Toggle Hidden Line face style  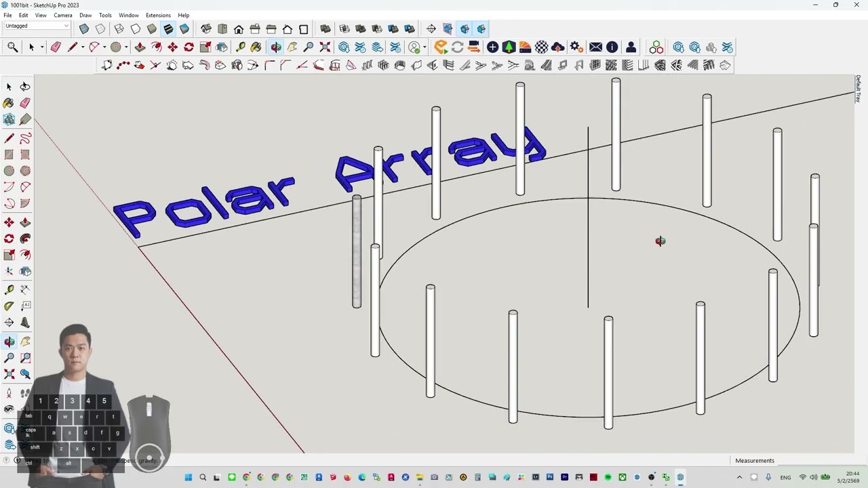pos(135,28)
